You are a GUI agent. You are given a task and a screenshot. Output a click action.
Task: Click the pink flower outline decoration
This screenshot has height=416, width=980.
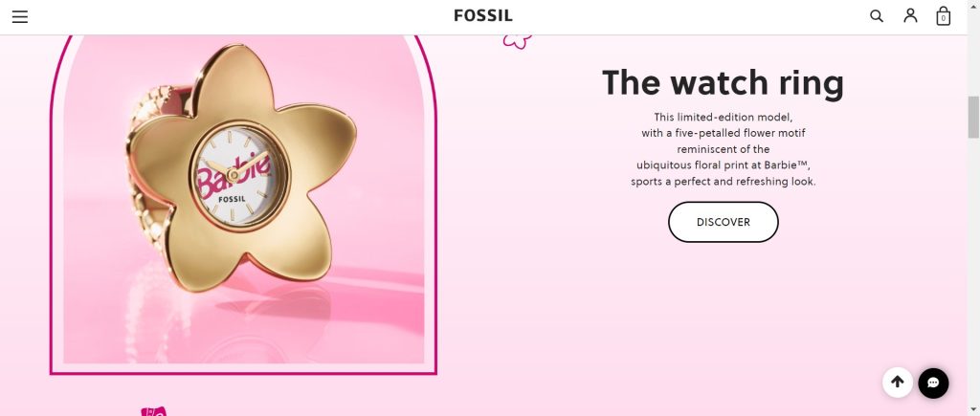[x=518, y=40]
